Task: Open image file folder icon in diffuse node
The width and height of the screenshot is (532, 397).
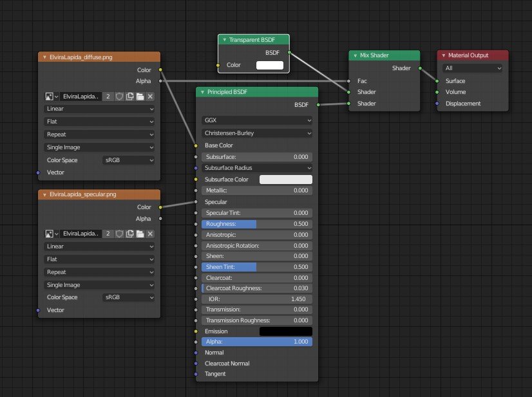Action: 140,97
